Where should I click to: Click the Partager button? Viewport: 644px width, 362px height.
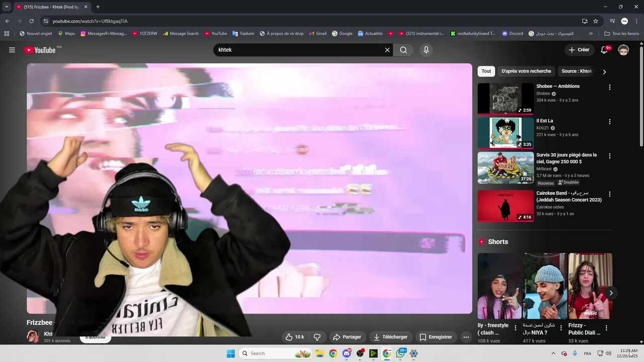[346, 337]
